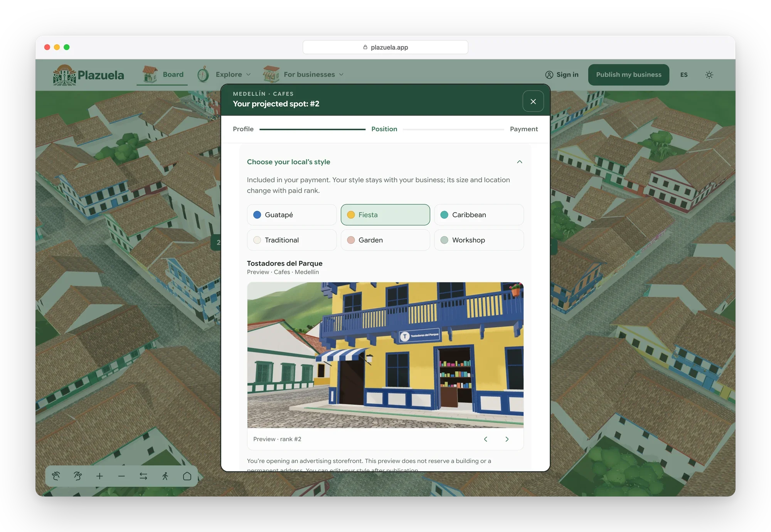Go to next preview with right arrow
The height and width of the screenshot is (532, 771).
[507, 439]
